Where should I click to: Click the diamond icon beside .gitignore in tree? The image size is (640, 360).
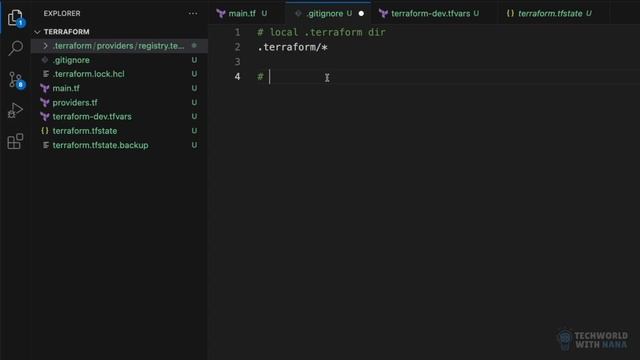coord(45,60)
